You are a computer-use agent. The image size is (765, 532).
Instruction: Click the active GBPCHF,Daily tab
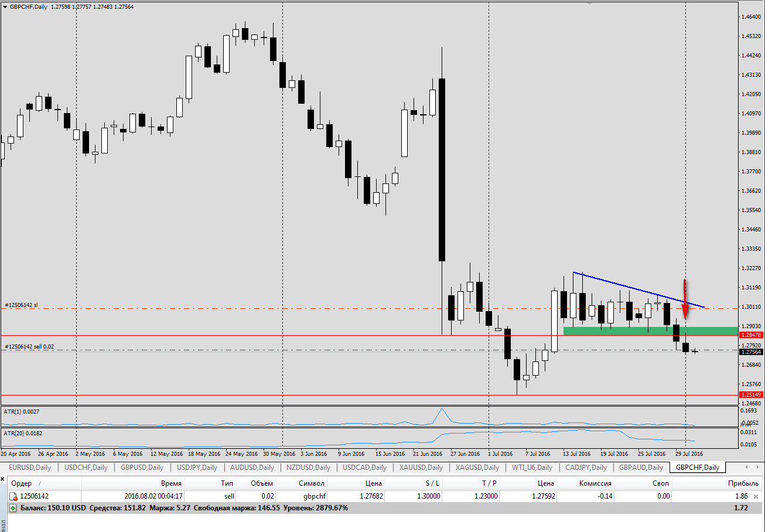click(697, 468)
